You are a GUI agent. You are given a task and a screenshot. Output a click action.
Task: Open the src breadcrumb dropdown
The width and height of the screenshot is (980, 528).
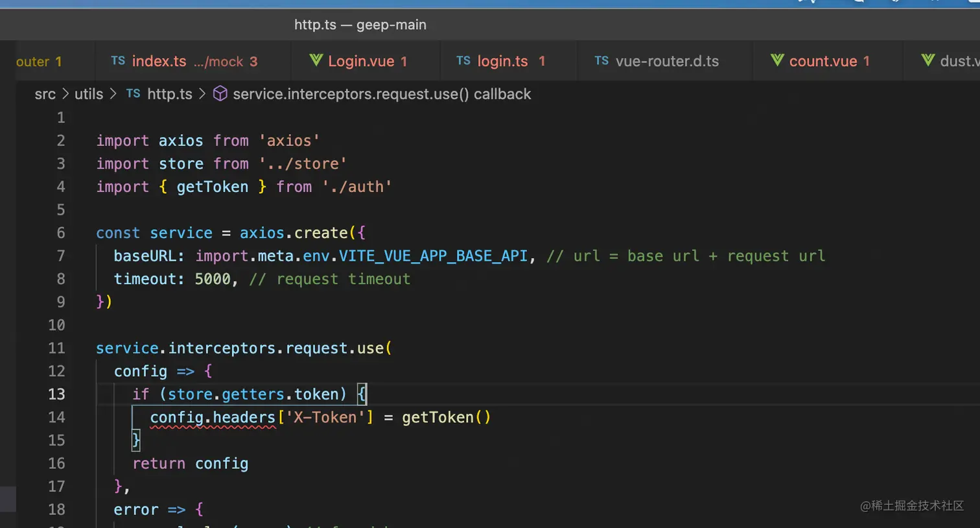(45, 94)
